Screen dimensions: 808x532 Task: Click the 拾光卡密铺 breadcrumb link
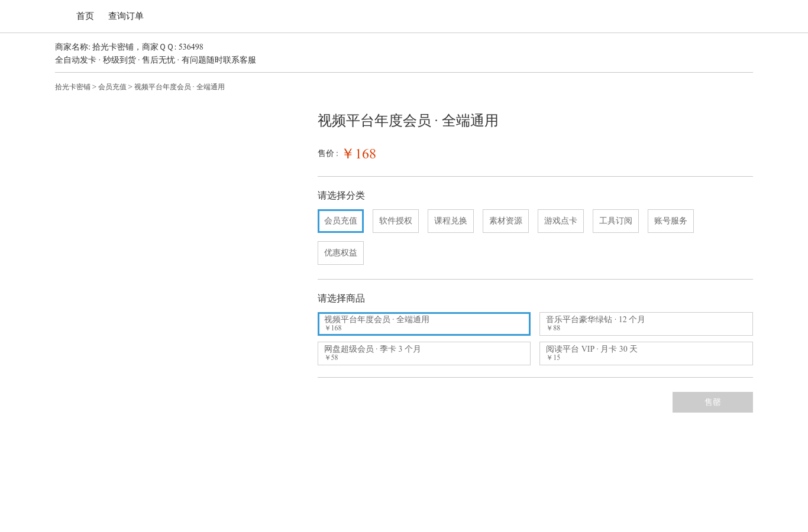point(73,87)
